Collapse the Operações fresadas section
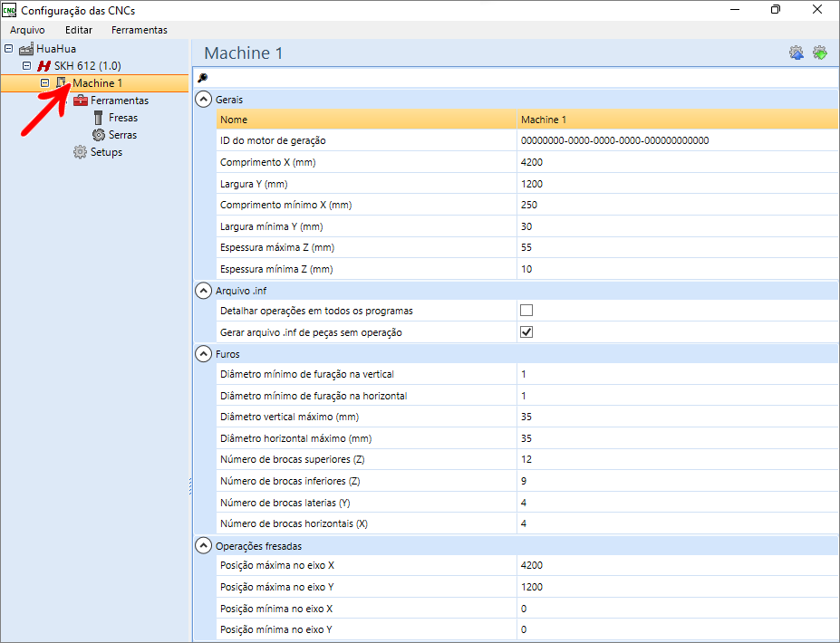Image resolution: width=840 pixels, height=643 pixels. pyautogui.click(x=204, y=545)
